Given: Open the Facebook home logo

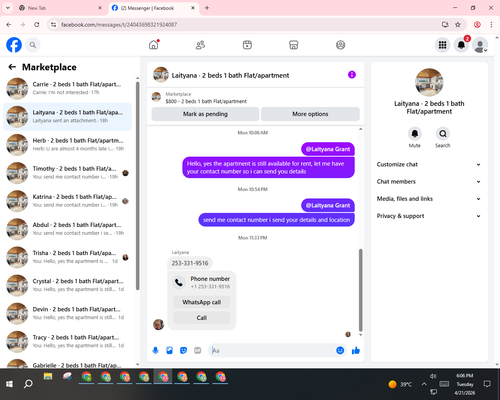Looking at the screenshot, I should (14, 45).
